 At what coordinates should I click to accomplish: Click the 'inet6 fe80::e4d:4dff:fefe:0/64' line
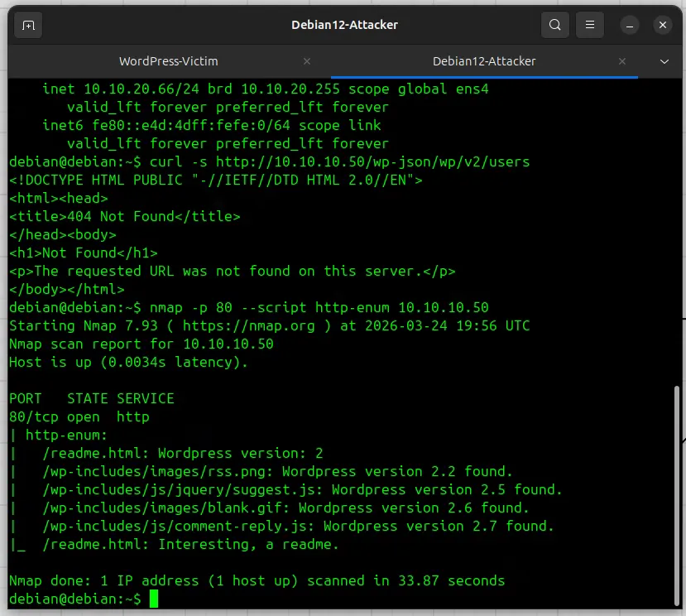point(211,126)
